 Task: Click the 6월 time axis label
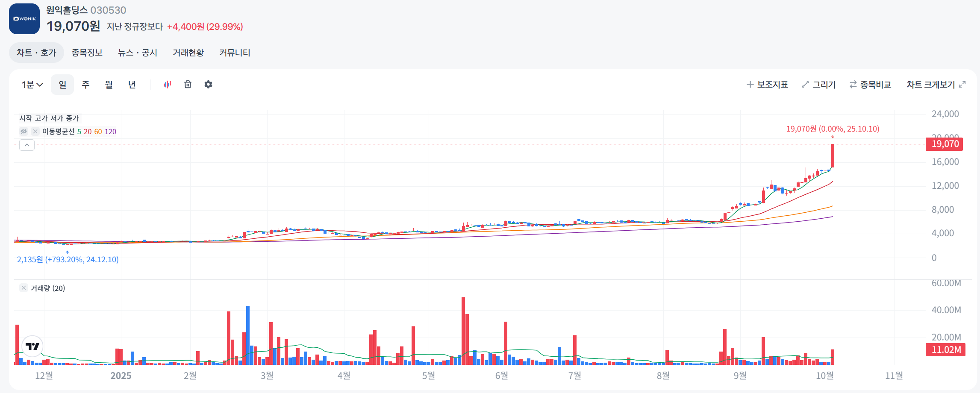point(501,375)
